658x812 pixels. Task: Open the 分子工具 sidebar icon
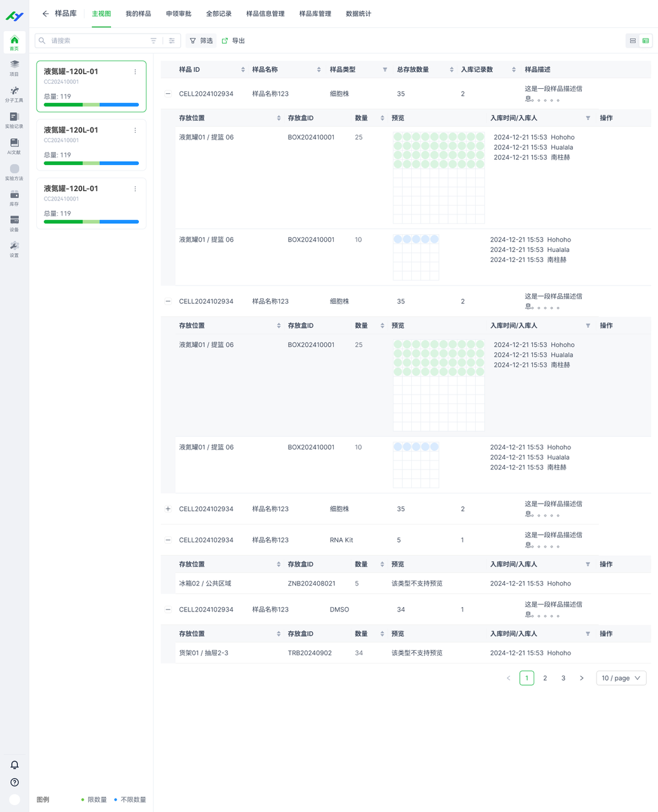pos(14,94)
